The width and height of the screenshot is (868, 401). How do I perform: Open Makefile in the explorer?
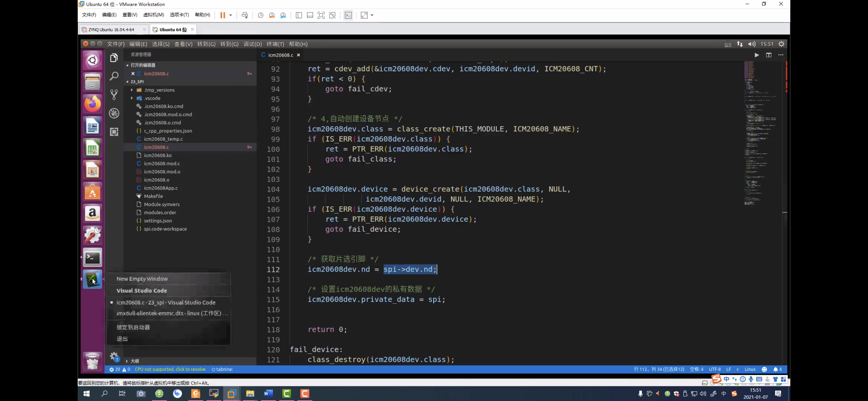tap(153, 196)
